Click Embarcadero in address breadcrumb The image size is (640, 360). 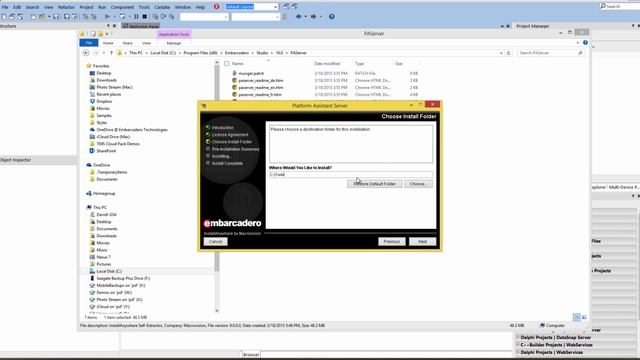[x=237, y=53]
